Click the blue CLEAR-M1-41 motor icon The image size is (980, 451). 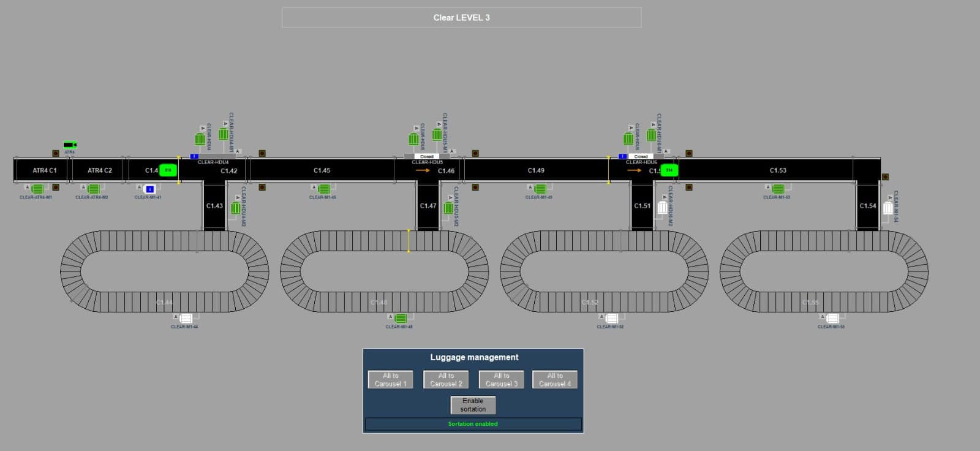(x=149, y=189)
